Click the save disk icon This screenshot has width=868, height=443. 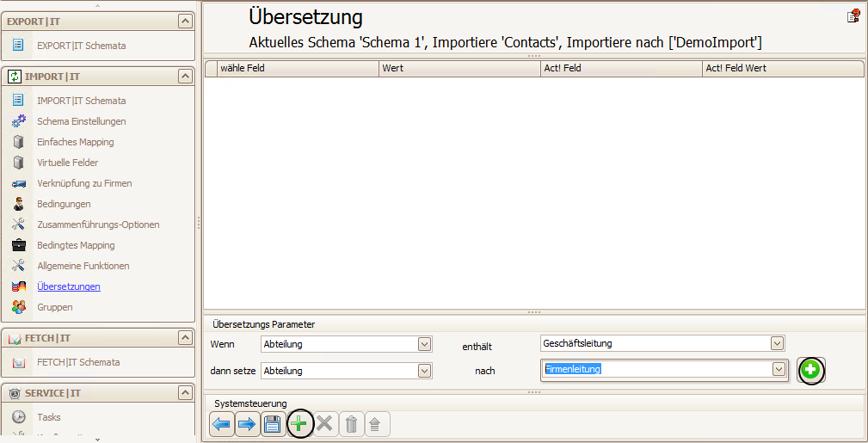[273, 425]
